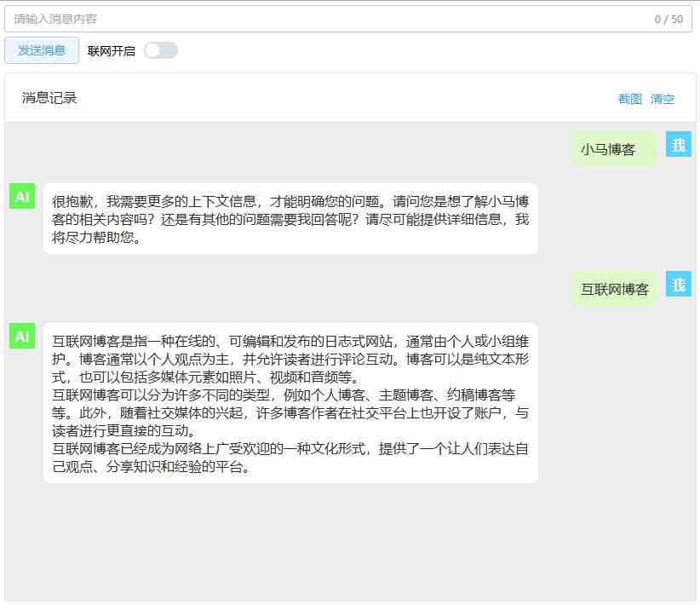
Task: Click the AI reply starting with 很抱歉
Action: pyautogui.click(x=290, y=219)
